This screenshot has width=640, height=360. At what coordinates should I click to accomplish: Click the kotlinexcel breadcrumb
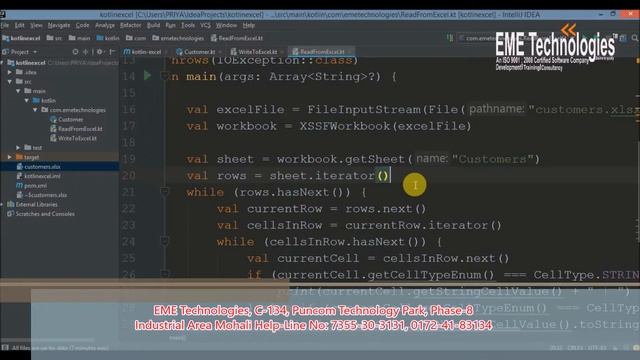pos(22,38)
